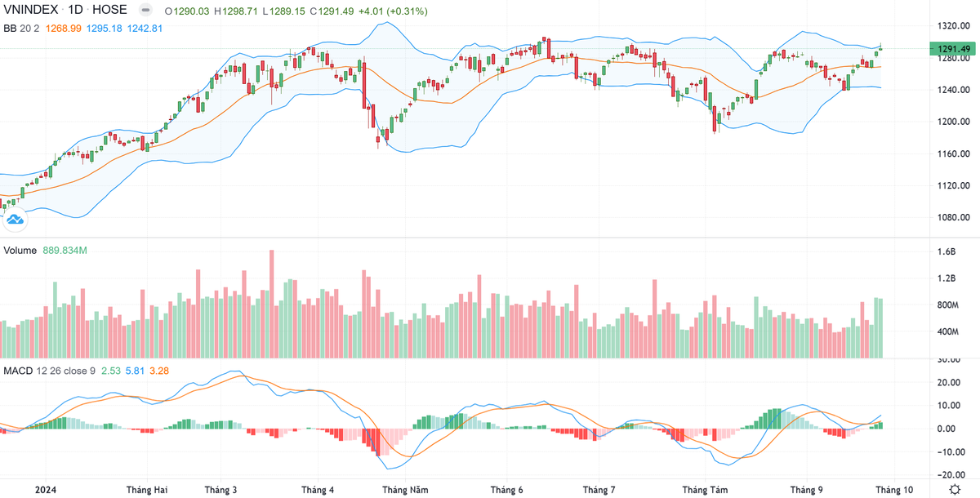Click the gray market status icon beside HOSE
Screen dimensions: 980x498
(x=145, y=11)
